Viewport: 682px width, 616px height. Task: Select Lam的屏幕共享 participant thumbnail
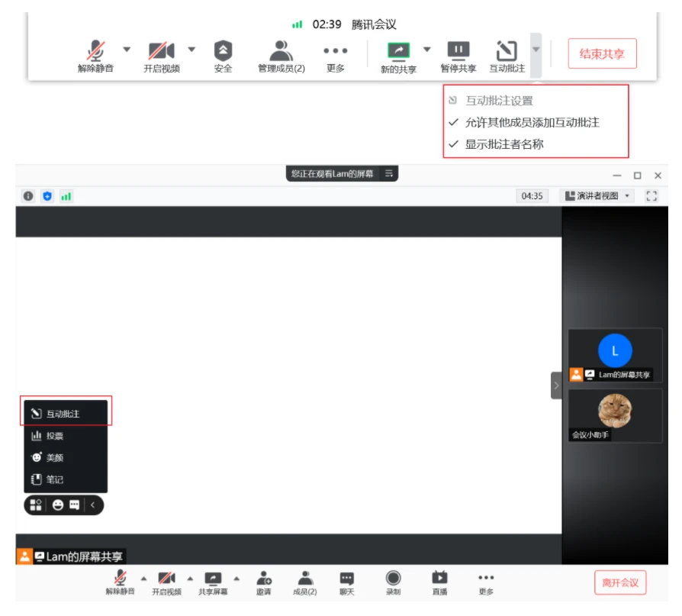pos(615,355)
